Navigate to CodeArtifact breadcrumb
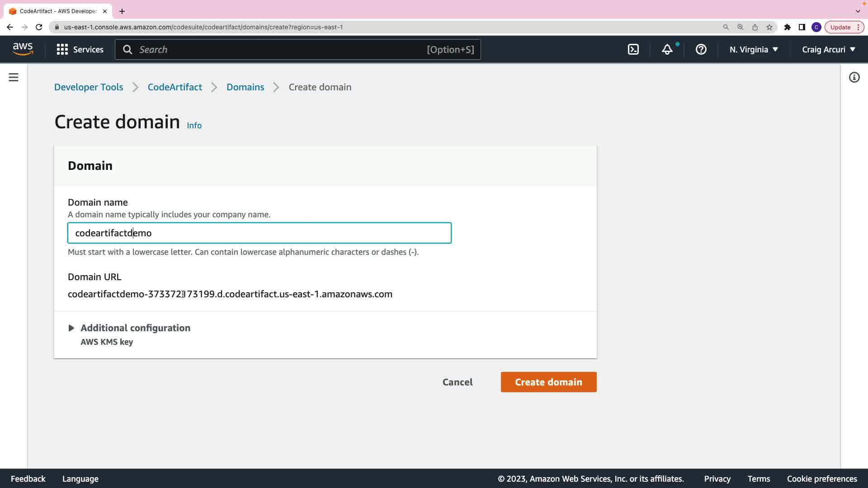The image size is (868, 488). click(x=175, y=87)
